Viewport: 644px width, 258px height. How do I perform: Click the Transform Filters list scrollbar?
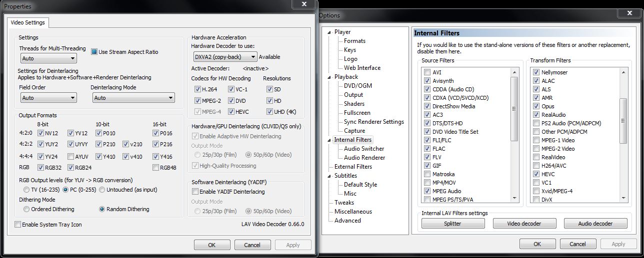[x=623, y=135]
